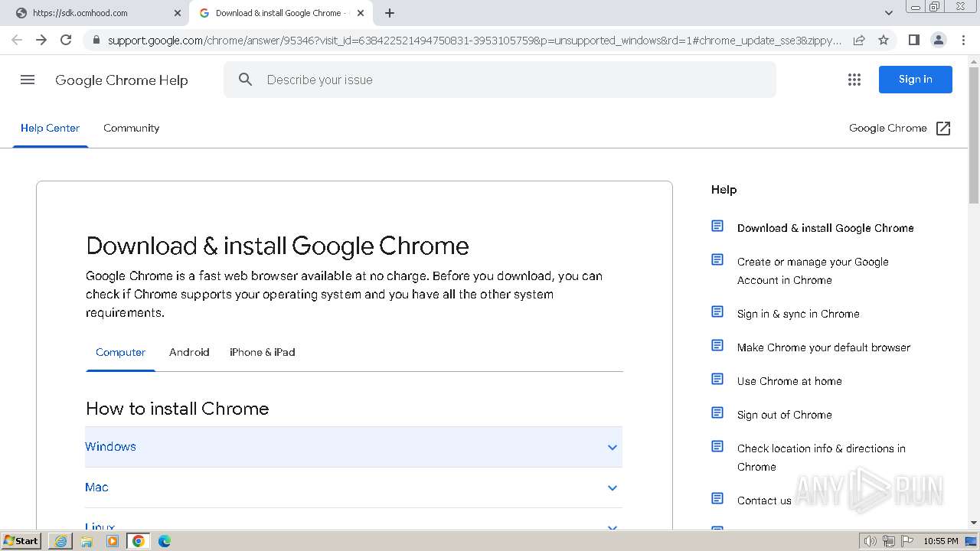Image resolution: width=980 pixels, height=551 pixels.
Task: Expand the Mac install section
Action: point(354,487)
